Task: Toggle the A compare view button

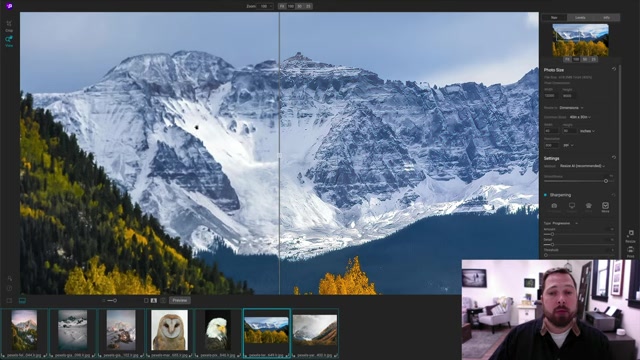Action: coord(153,300)
